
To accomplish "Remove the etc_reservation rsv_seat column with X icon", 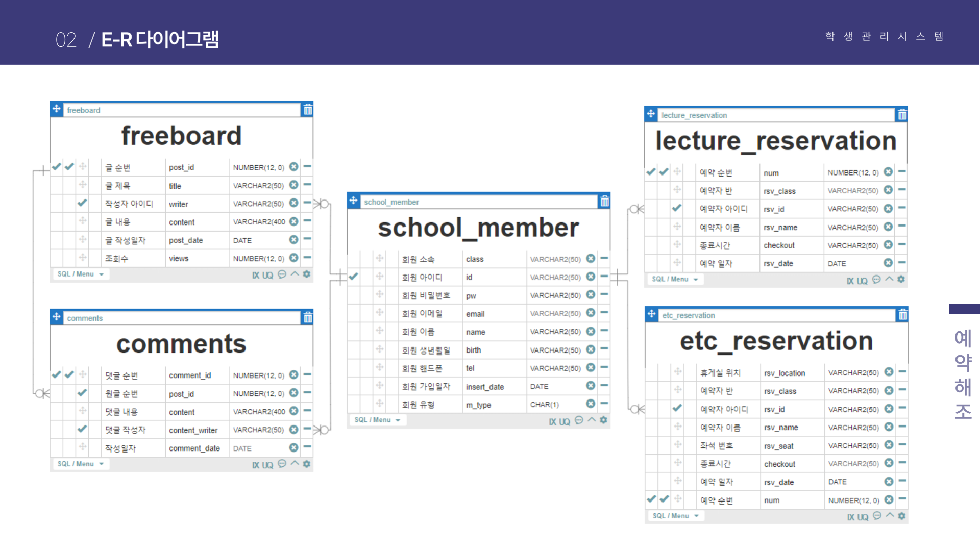I will [x=889, y=445].
